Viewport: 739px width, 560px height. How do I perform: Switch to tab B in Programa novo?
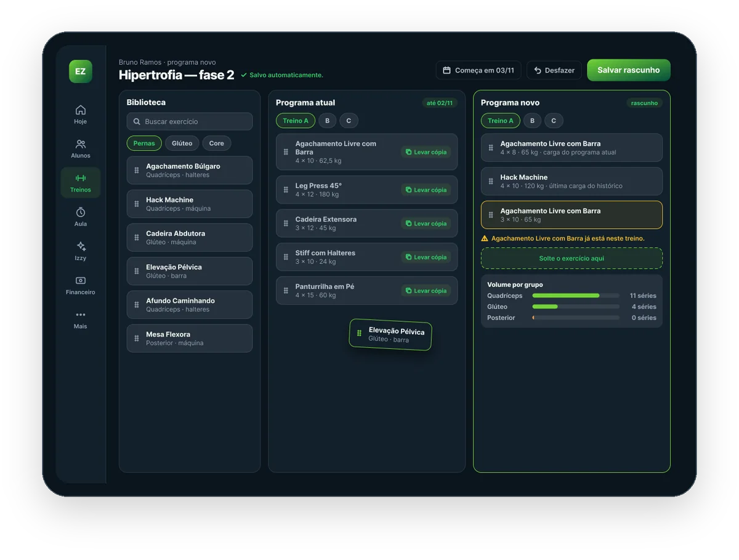[533, 121]
